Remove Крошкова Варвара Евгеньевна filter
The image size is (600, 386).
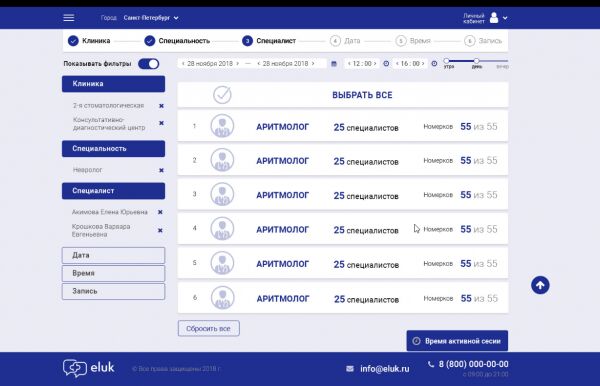(160, 230)
